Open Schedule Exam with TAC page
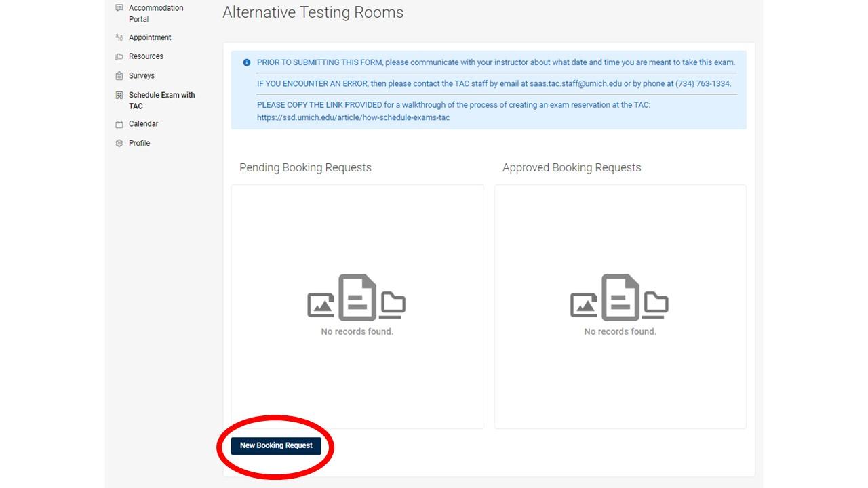Viewport: 868px width, 488px height. [162, 100]
